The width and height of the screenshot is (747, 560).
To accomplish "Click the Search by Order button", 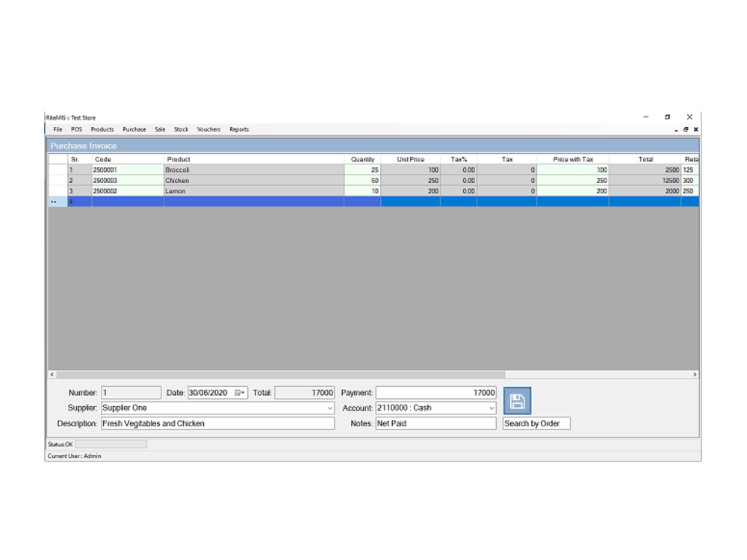I will point(536,423).
